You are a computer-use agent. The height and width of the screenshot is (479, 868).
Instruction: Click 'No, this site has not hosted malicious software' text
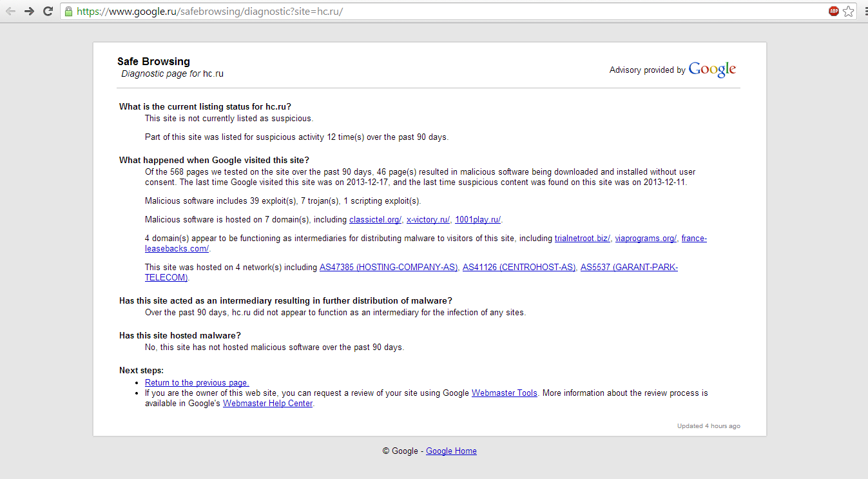[x=275, y=347]
